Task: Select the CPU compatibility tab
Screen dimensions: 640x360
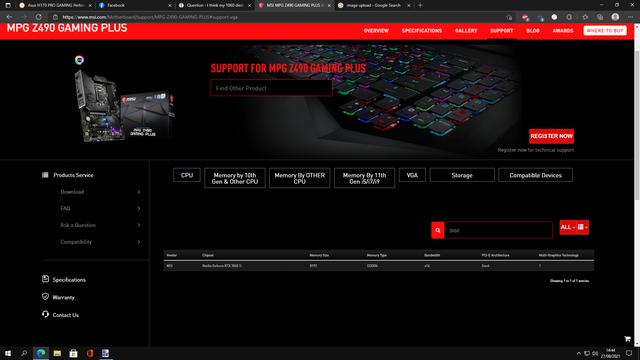Action: point(187,175)
